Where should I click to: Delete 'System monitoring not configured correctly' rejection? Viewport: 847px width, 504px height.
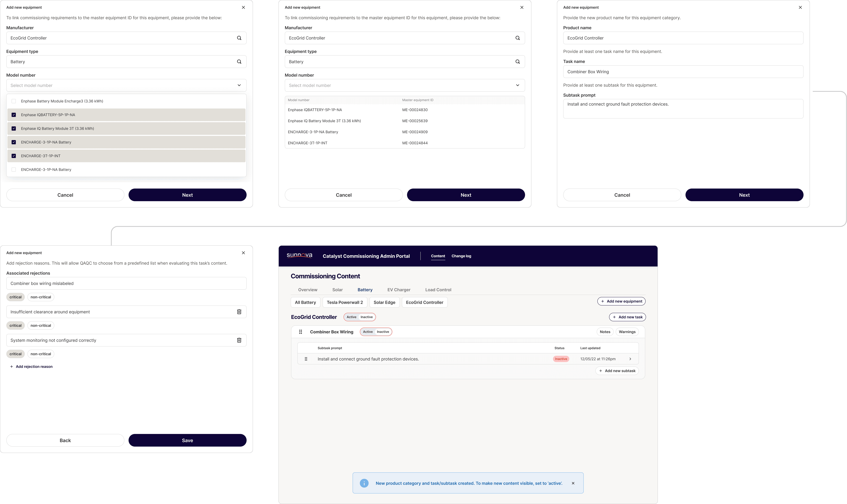coord(239,340)
